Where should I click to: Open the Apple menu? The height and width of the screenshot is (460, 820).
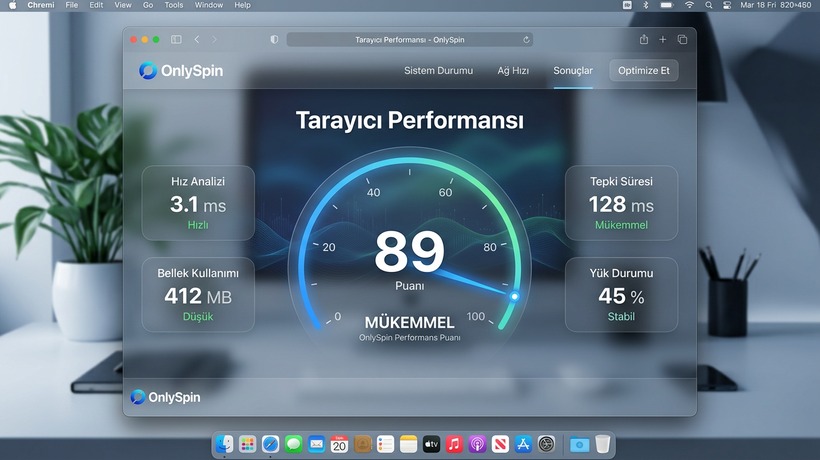point(13,5)
